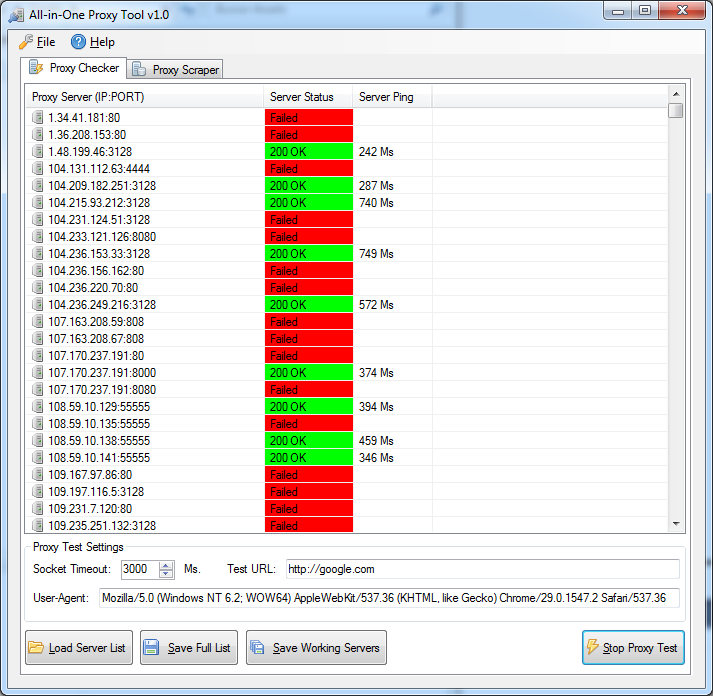This screenshot has width=713, height=696.
Task: Maximize the All-in-One Proxy Tool window
Action: [x=645, y=10]
